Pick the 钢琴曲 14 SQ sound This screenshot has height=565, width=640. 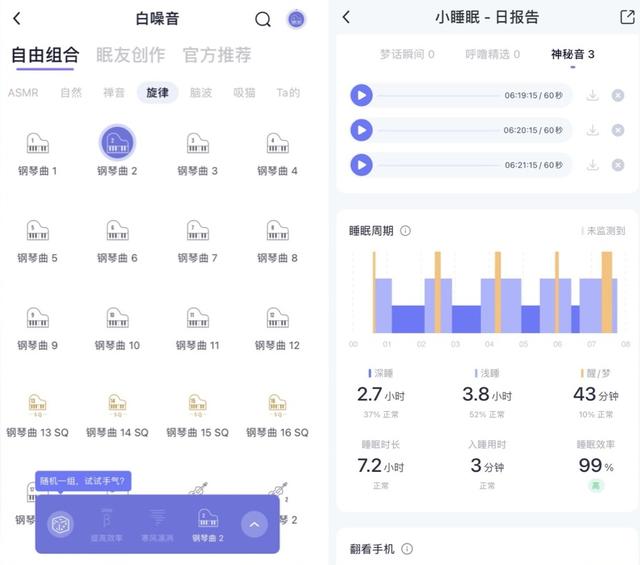(x=118, y=405)
